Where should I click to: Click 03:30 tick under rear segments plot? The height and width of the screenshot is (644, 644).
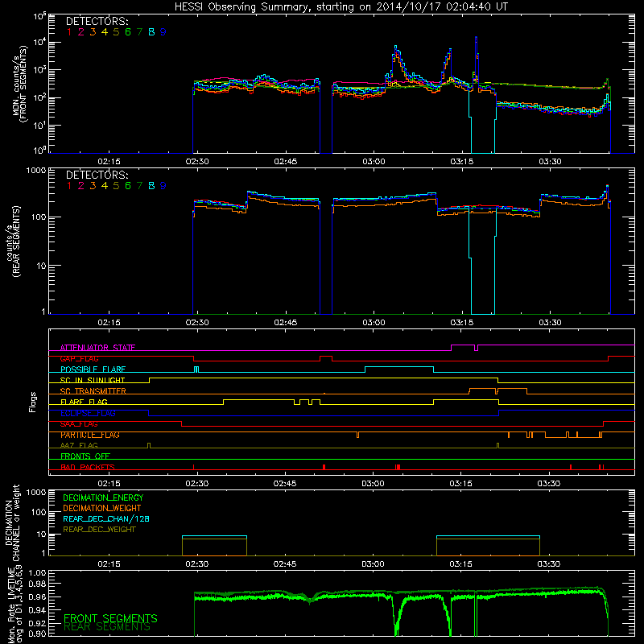click(550, 323)
